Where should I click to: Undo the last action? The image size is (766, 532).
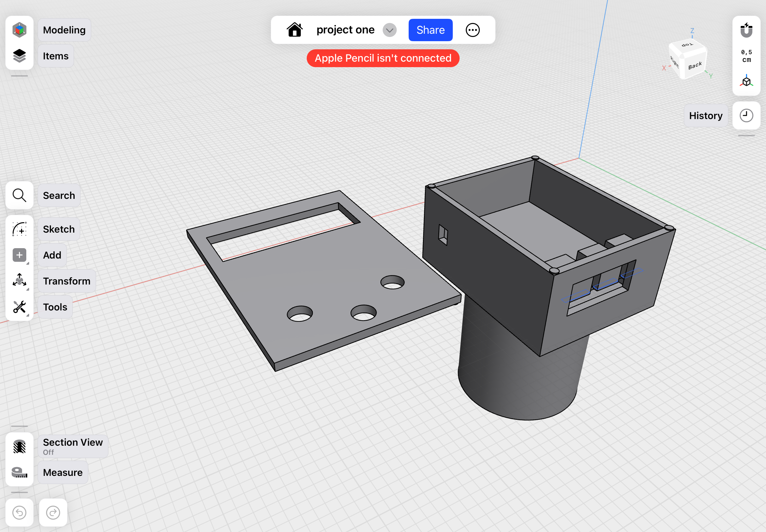click(x=19, y=513)
